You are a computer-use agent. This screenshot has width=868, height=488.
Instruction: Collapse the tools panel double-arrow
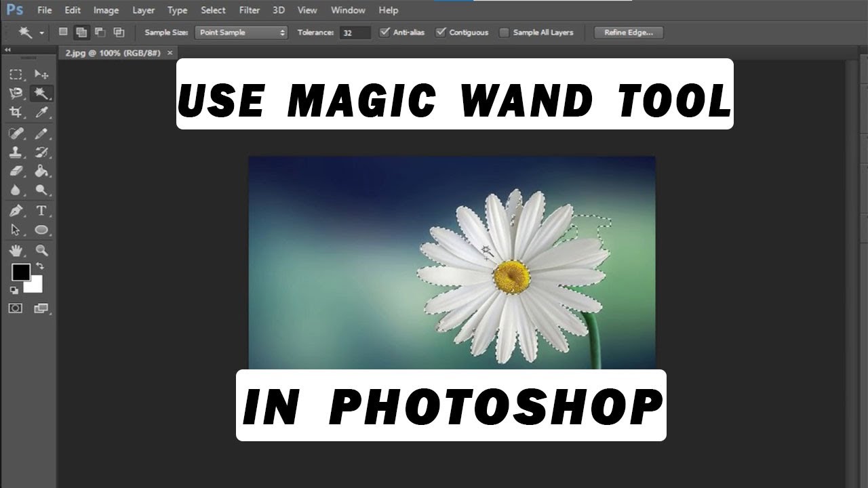coord(7,50)
